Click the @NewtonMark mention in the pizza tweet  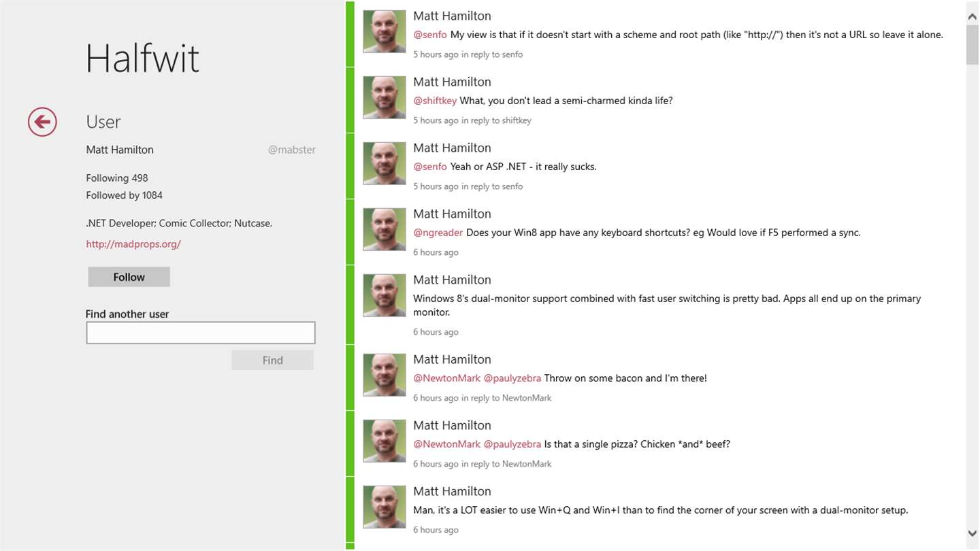446,444
